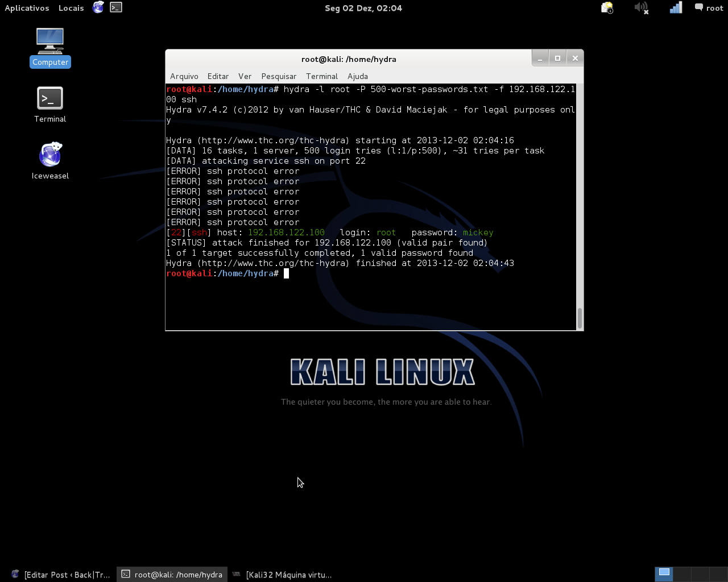Viewport: 728px width, 582px height.
Task: Click '[DATA] 16 tasks, 1 server' line
Action: point(355,151)
